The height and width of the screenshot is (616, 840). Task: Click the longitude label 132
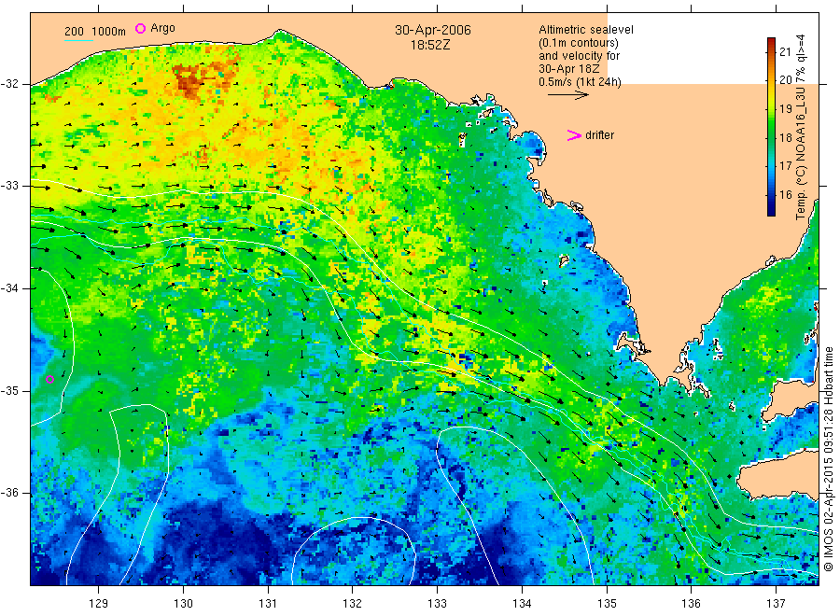353,604
